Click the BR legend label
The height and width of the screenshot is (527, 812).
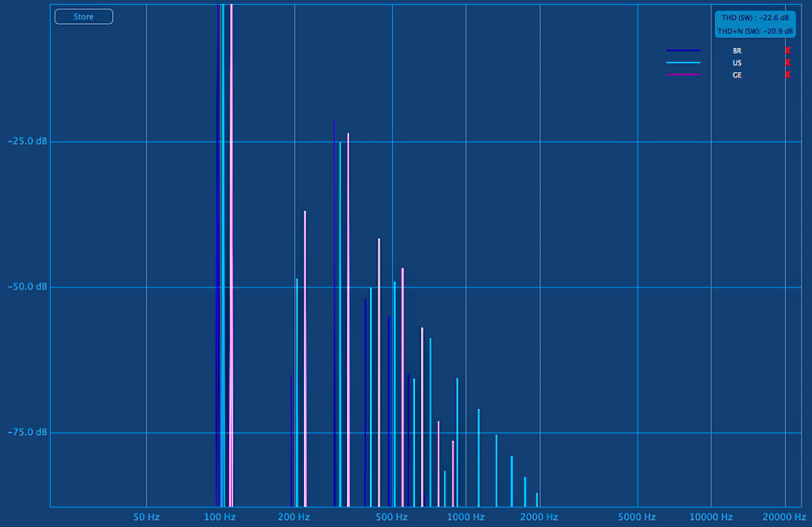(x=737, y=51)
